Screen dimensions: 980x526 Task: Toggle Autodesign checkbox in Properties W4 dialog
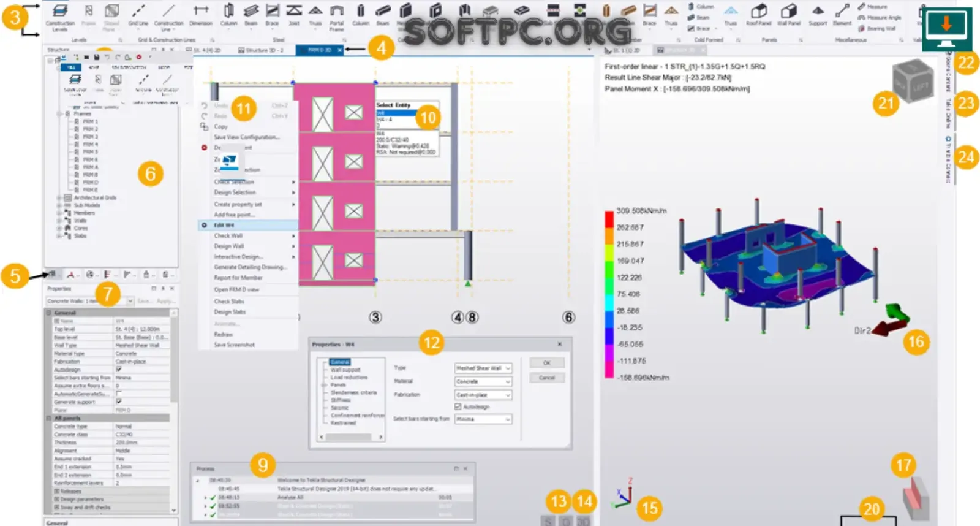[x=458, y=406]
